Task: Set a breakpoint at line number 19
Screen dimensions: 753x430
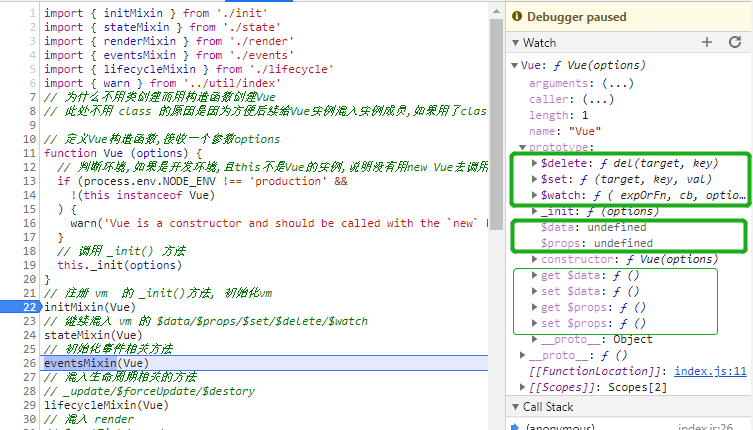Action: (29, 265)
